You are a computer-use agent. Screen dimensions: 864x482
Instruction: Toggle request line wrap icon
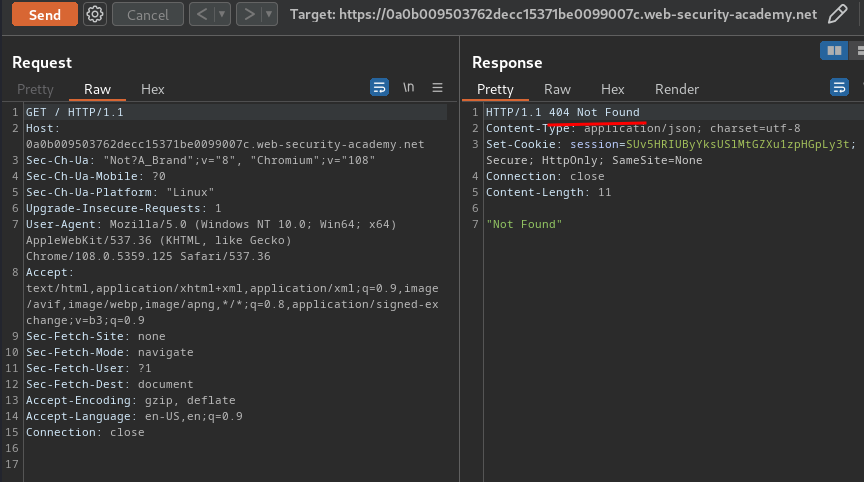coord(379,87)
